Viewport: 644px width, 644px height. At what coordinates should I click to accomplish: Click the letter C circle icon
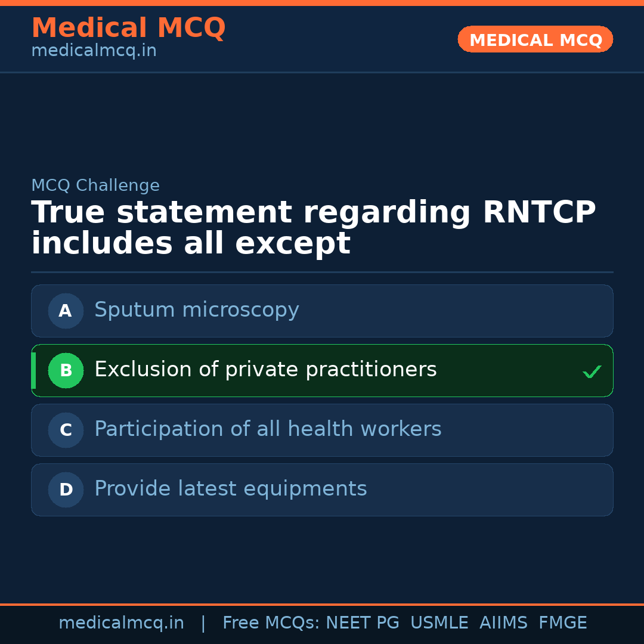point(66,430)
